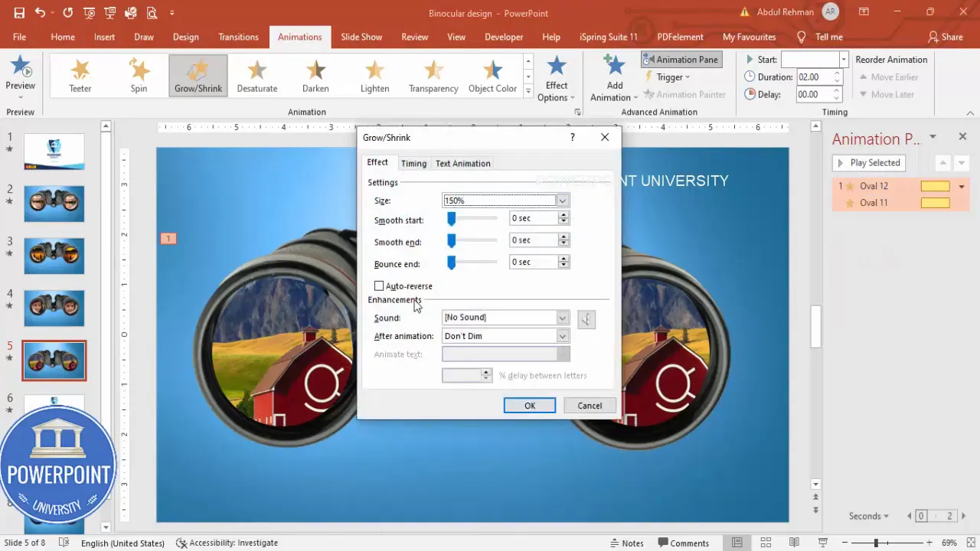Select the Teeter emphasis animation
The image size is (980, 551).
click(x=80, y=76)
